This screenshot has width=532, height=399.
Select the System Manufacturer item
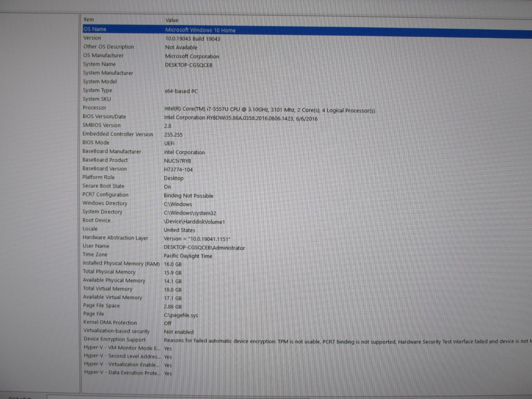[x=108, y=73]
